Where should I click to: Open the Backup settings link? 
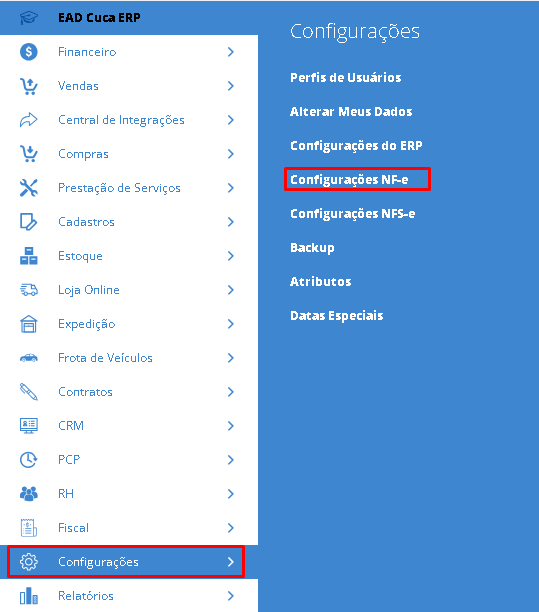312,248
